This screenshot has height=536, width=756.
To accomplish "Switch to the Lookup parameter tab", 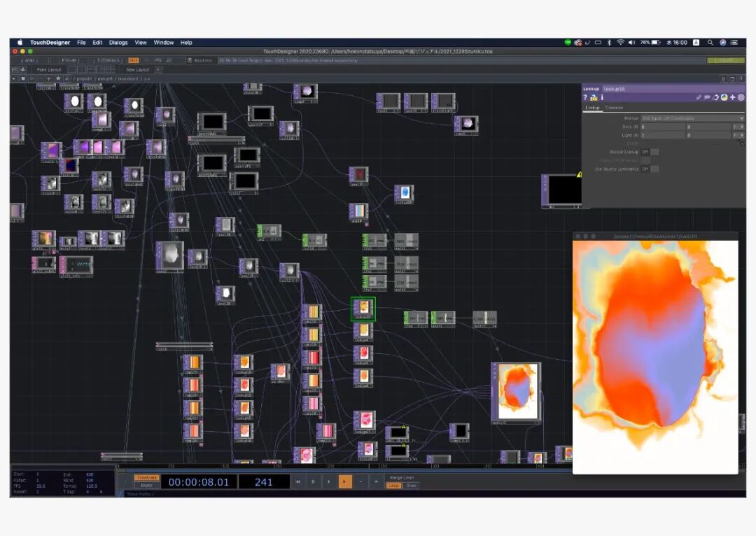I will click(x=592, y=108).
